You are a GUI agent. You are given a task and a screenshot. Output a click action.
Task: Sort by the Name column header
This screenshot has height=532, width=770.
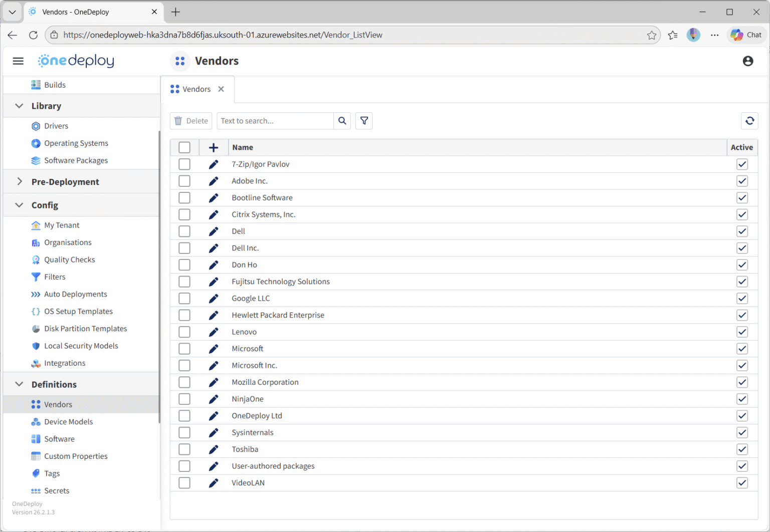pos(243,147)
